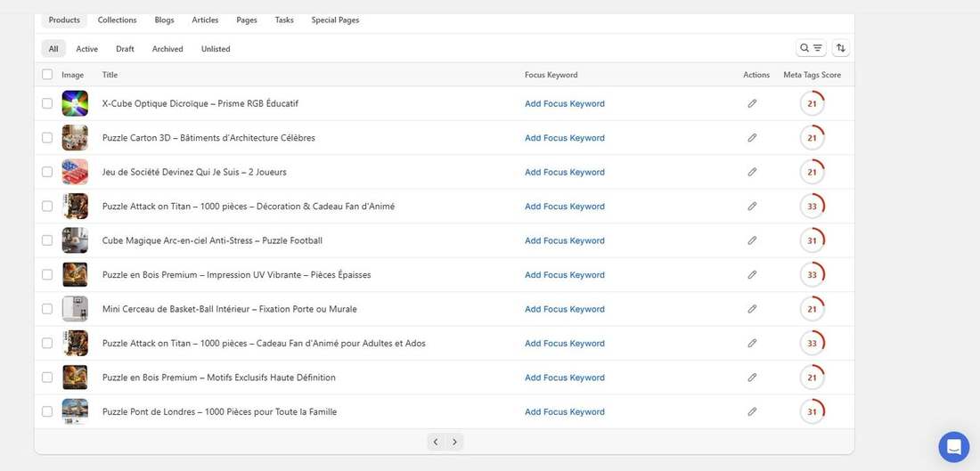The height and width of the screenshot is (471, 980).
Task: Show All status filter
Action: [x=53, y=49]
